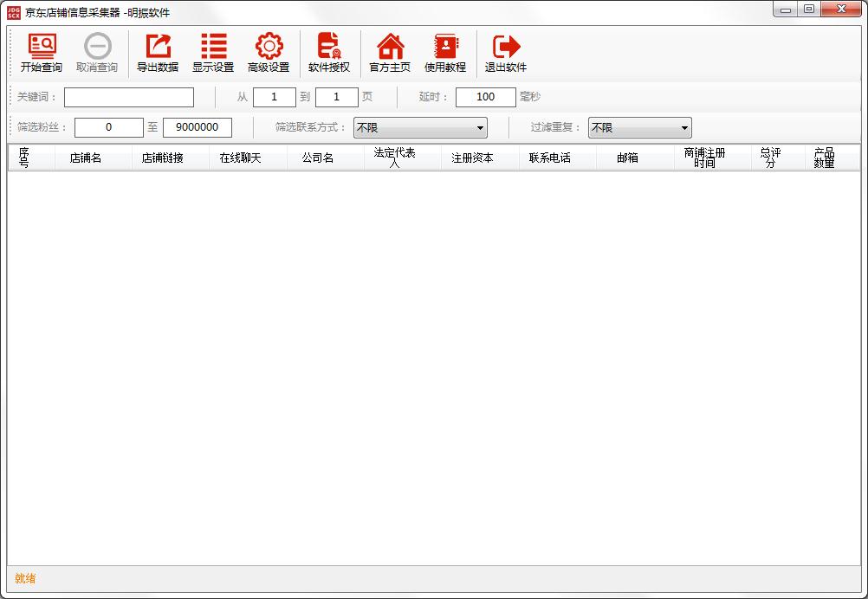This screenshot has height=599, width=868.
Task: Click the 总评分 column header
Action: click(778, 158)
